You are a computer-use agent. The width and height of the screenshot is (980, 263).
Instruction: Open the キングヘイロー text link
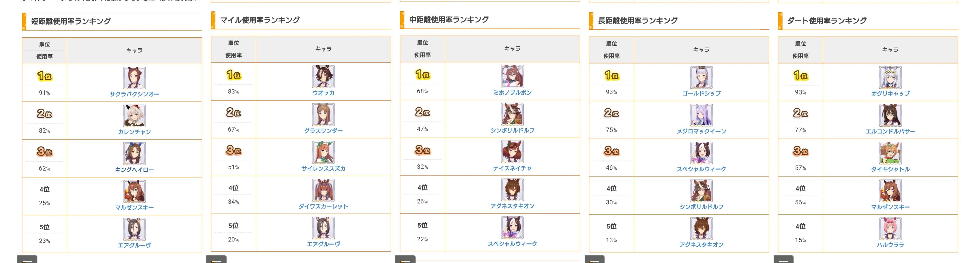click(x=134, y=170)
